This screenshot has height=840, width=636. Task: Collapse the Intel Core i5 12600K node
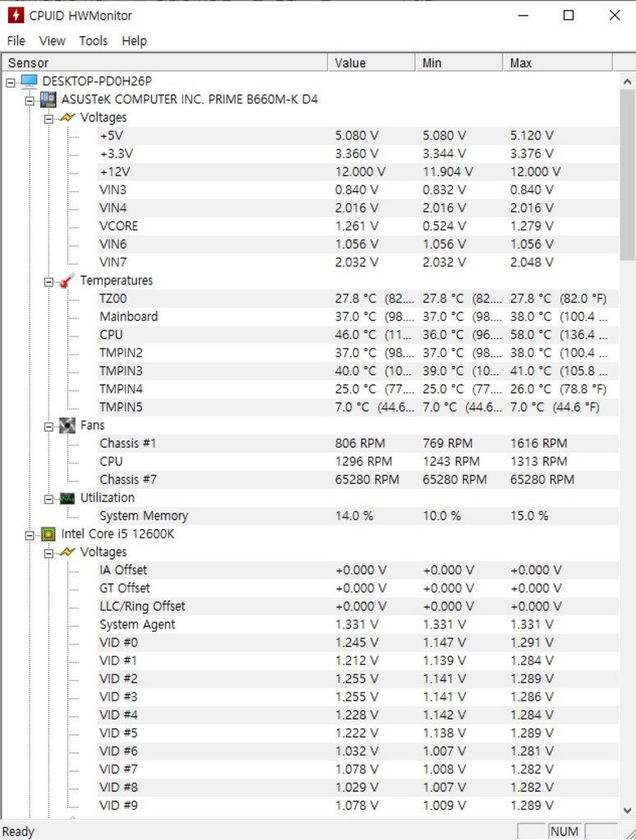coord(30,535)
